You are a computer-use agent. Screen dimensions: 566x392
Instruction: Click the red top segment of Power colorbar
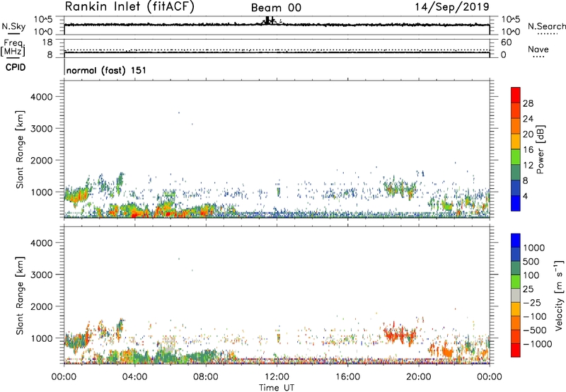(x=516, y=95)
